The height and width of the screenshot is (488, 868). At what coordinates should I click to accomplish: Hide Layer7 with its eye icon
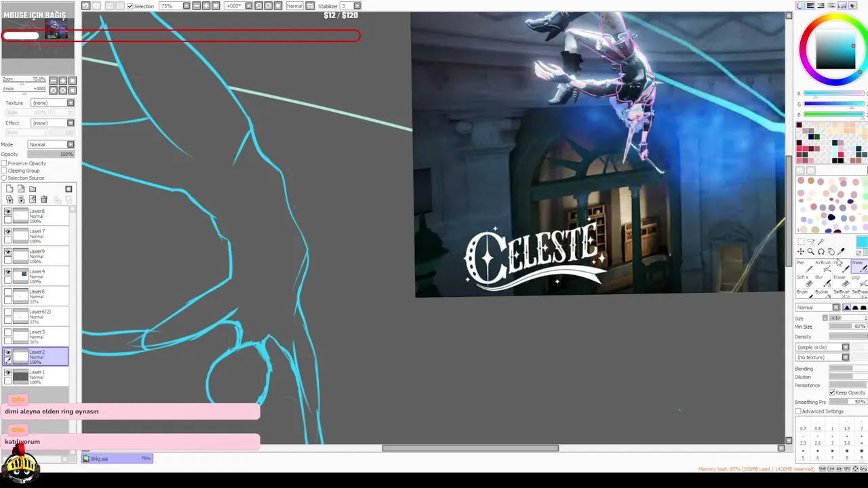(x=8, y=232)
